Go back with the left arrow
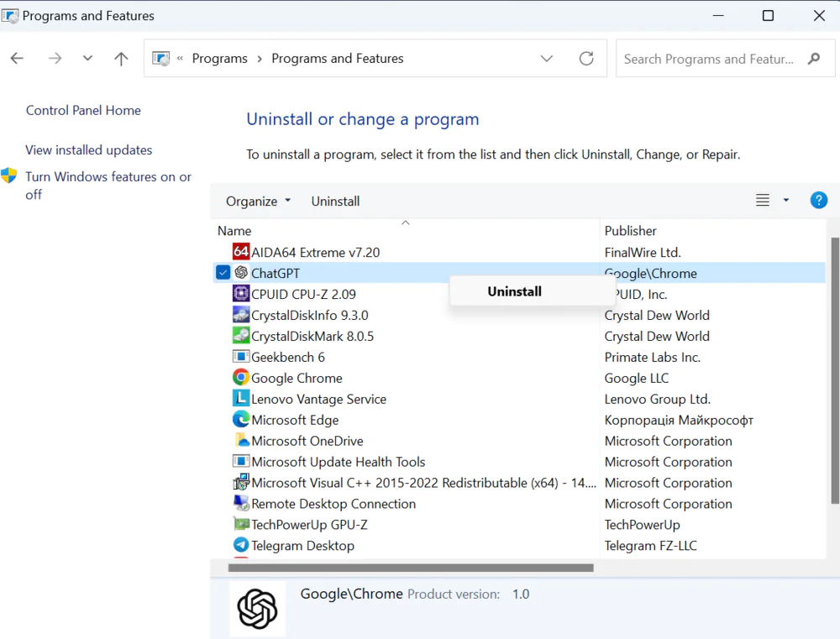The image size is (840, 639). coord(17,58)
